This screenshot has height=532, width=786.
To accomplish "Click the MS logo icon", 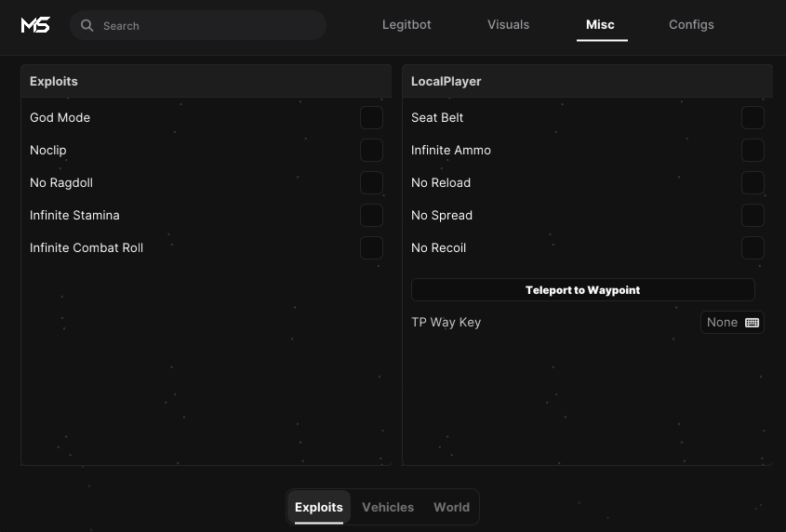I will (x=35, y=24).
